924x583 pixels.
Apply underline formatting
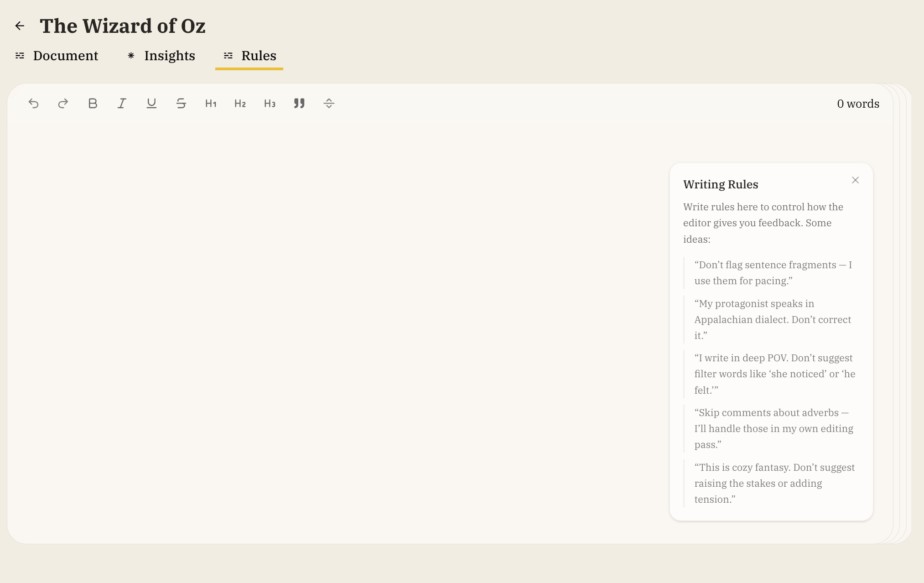pyautogui.click(x=151, y=104)
